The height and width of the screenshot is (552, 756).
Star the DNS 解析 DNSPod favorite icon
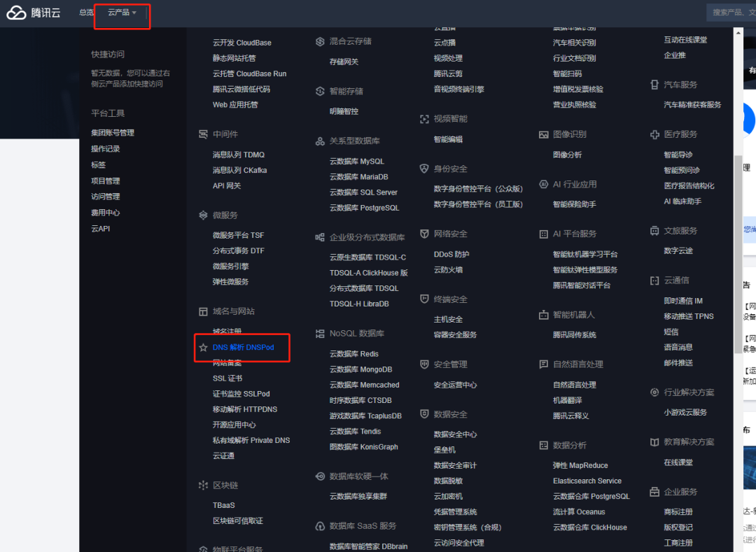(x=203, y=347)
